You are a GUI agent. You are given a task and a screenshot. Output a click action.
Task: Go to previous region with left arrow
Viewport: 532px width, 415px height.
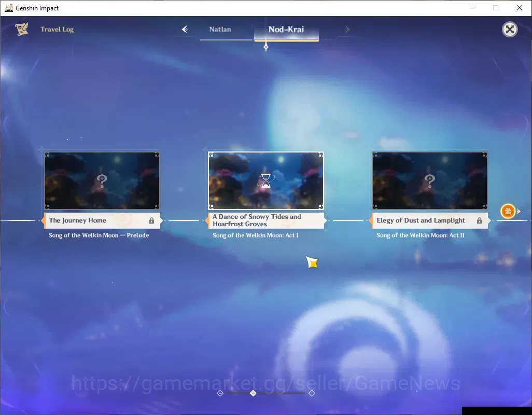(x=185, y=30)
